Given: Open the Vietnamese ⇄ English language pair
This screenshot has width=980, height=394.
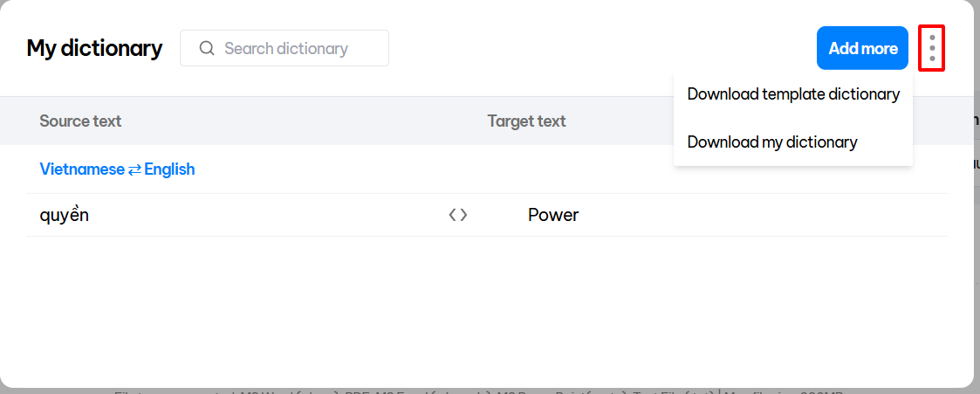Looking at the screenshot, I should [x=117, y=169].
